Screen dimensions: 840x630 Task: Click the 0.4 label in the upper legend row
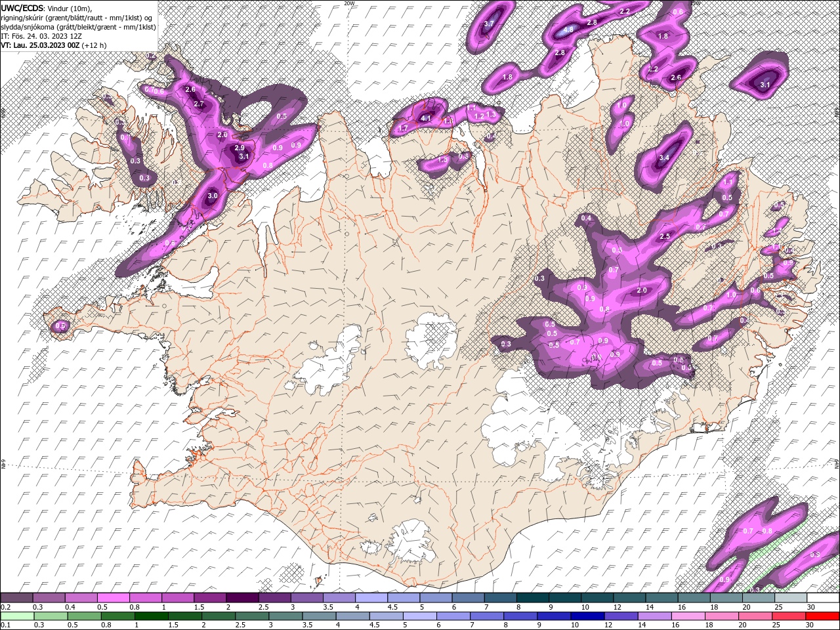click(x=70, y=607)
